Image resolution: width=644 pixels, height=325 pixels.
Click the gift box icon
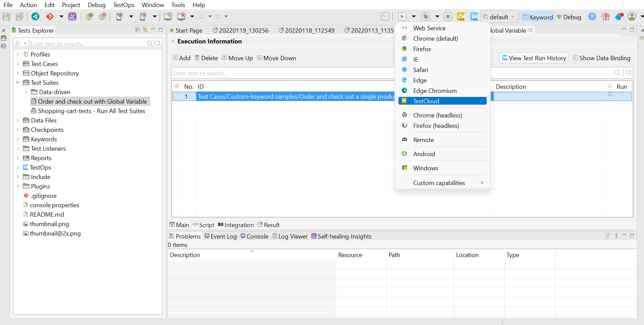tap(605, 16)
